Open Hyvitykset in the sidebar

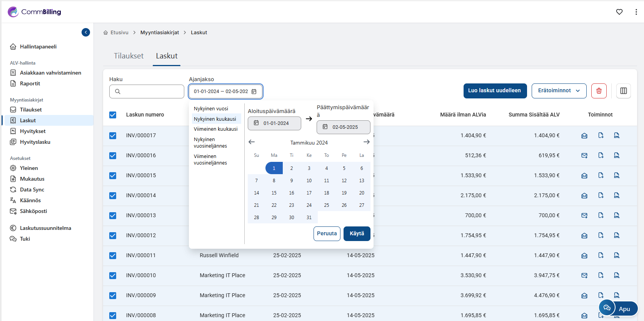(33, 131)
